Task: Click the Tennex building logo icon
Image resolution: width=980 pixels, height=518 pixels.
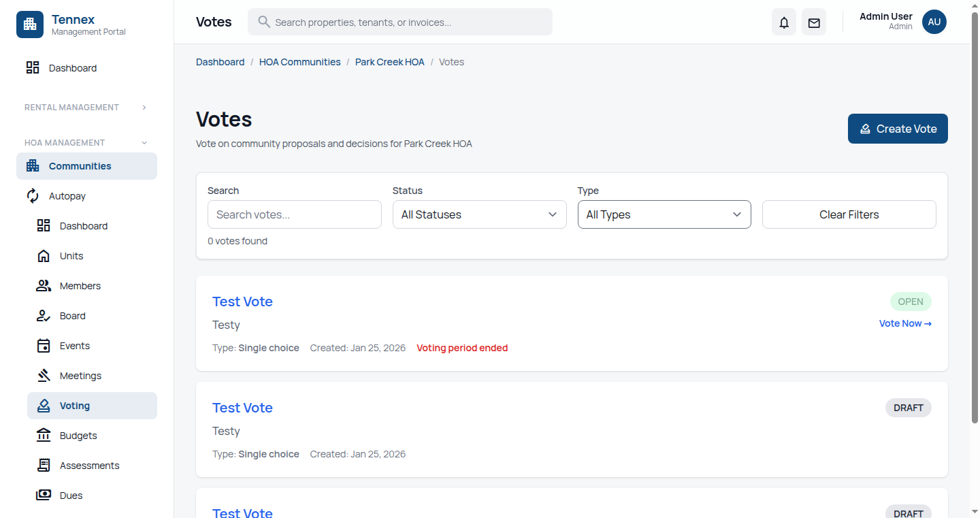Action: click(30, 25)
